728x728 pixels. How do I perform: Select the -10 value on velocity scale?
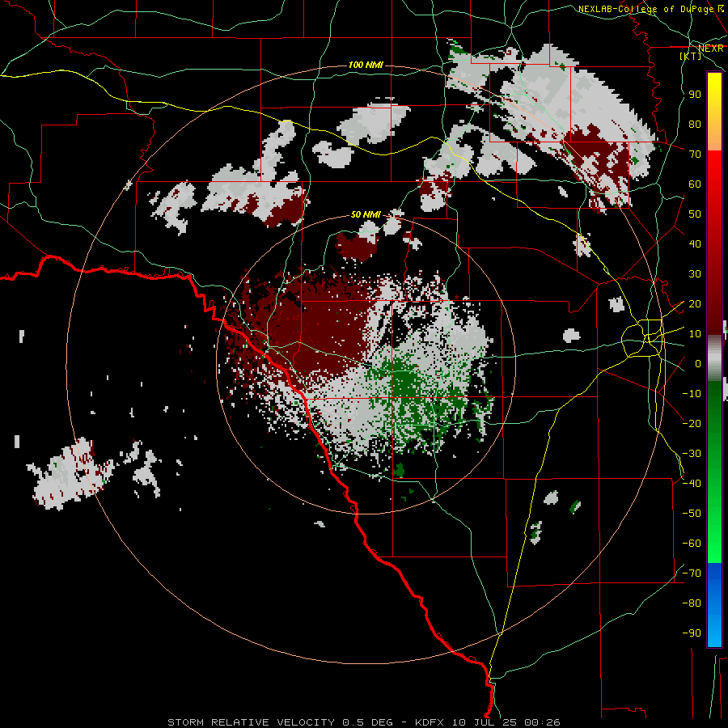coord(692,394)
